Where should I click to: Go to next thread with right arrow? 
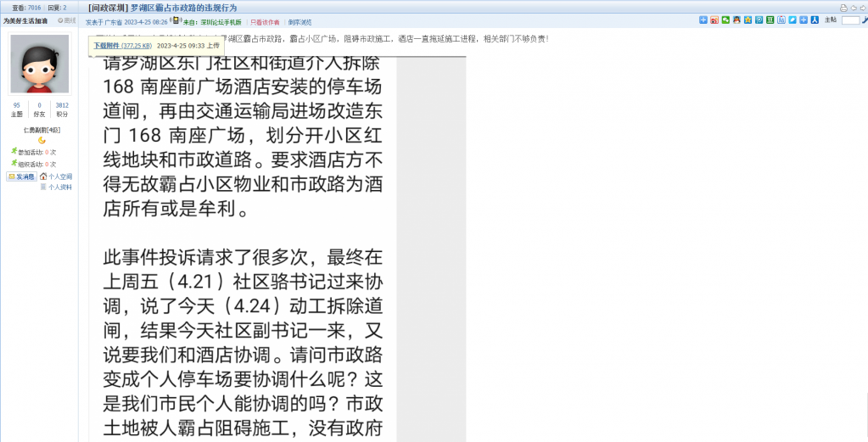point(862,8)
